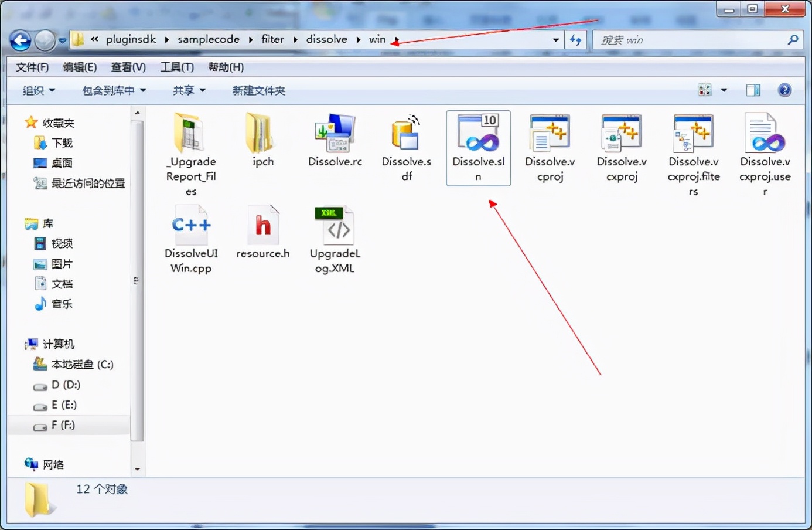This screenshot has height=530, width=812.
Task: Open the 共享 dropdown menu
Action: click(189, 90)
